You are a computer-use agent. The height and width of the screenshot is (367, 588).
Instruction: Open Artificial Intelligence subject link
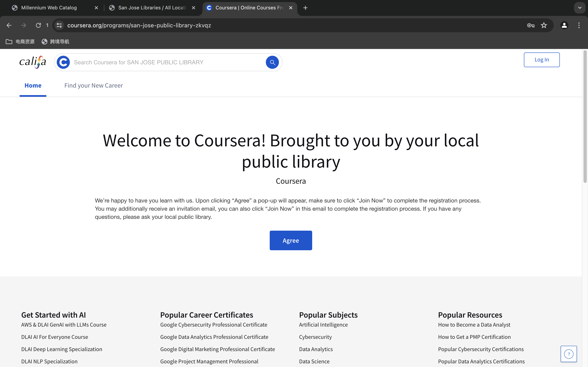[323, 325]
